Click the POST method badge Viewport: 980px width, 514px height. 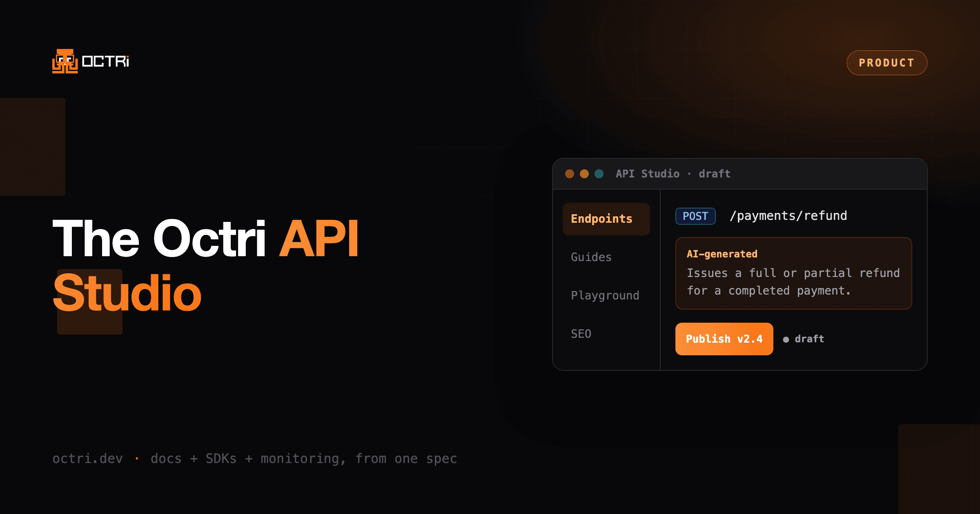[x=695, y=216]
